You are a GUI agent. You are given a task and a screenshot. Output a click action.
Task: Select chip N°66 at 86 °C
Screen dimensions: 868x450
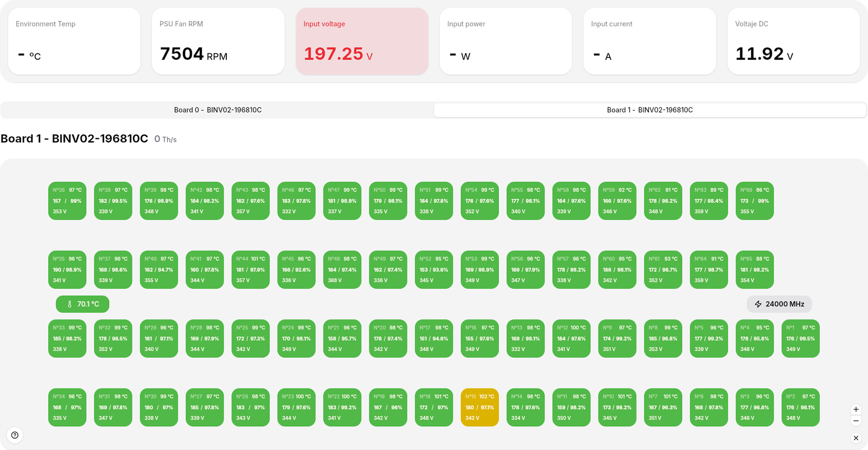(x=755, y=201)
